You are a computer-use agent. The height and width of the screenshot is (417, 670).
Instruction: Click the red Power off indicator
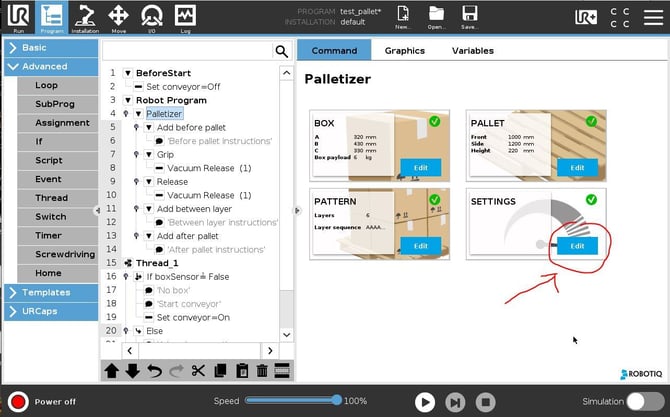17,401
